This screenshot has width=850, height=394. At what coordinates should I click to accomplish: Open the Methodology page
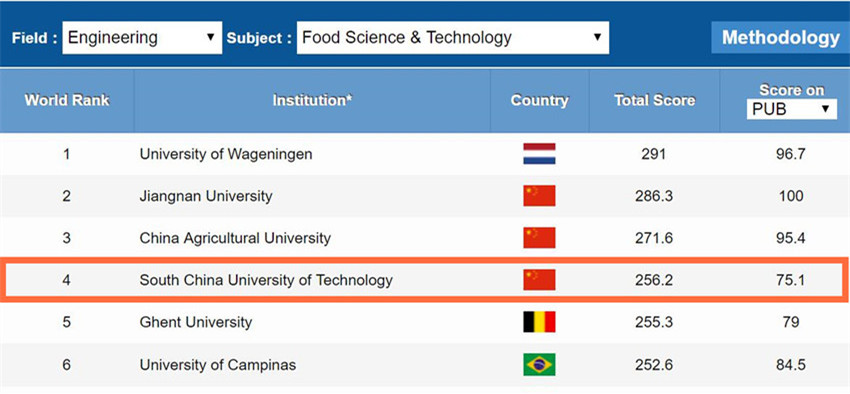pos(781,37)
